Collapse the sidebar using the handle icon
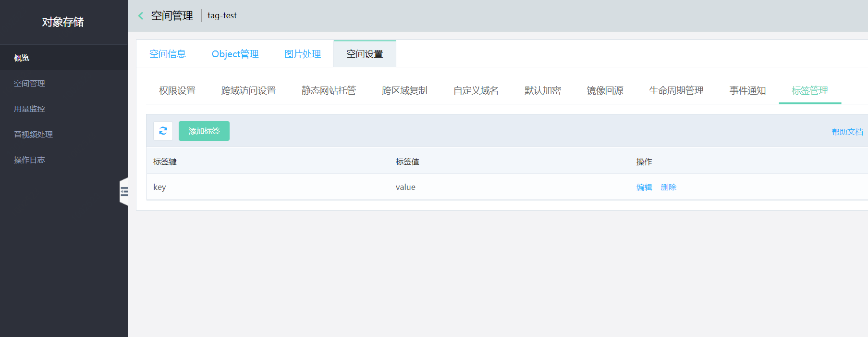This screenshot has width=868, height=337. tap(124, 192)
